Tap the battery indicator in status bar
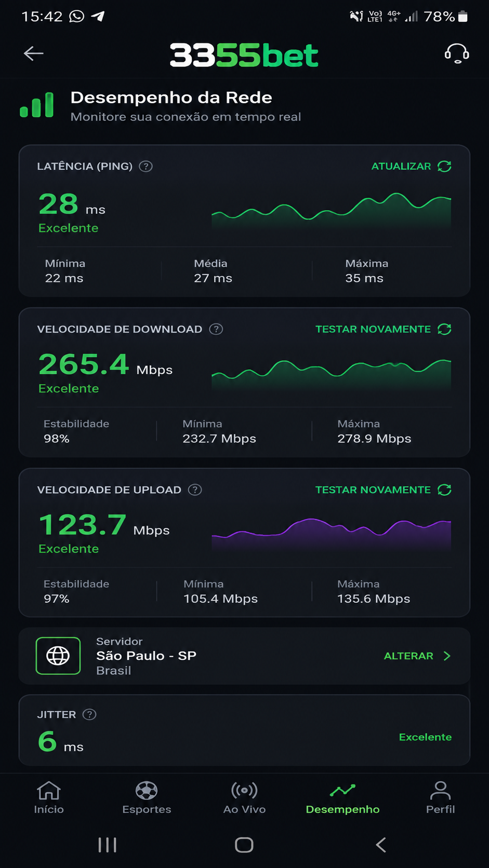The image size is (489, 868). click(463, 17)
